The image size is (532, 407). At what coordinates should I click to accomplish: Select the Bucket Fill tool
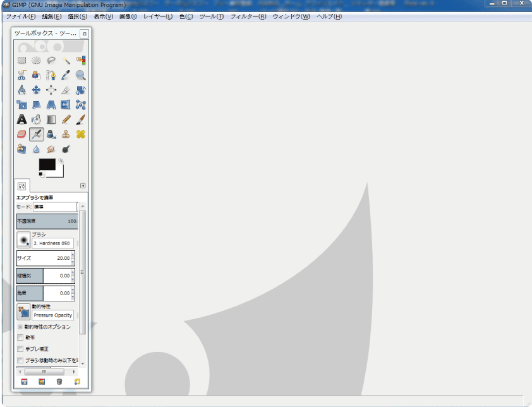pyautogui.click(x=36, y=119)
